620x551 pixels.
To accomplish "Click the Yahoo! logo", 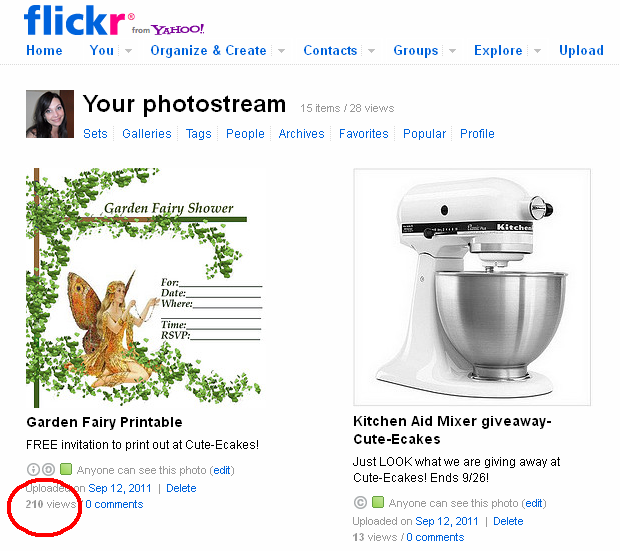I will tap(178, 29).
